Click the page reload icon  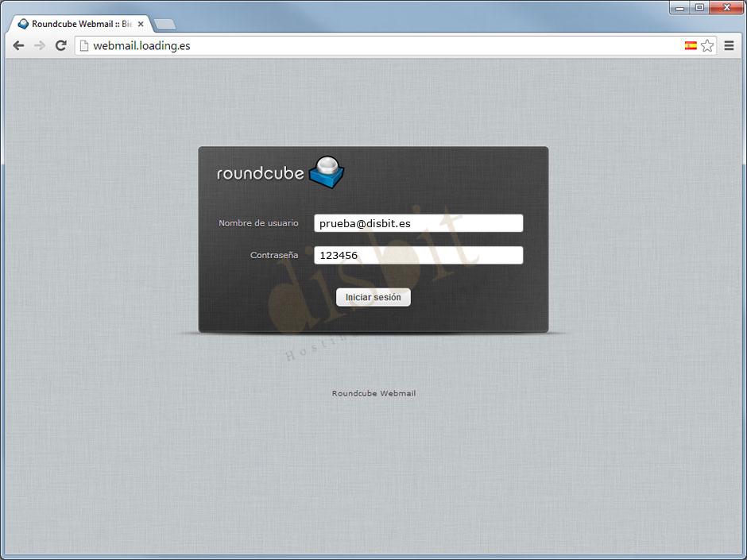[x=60, y=45]
